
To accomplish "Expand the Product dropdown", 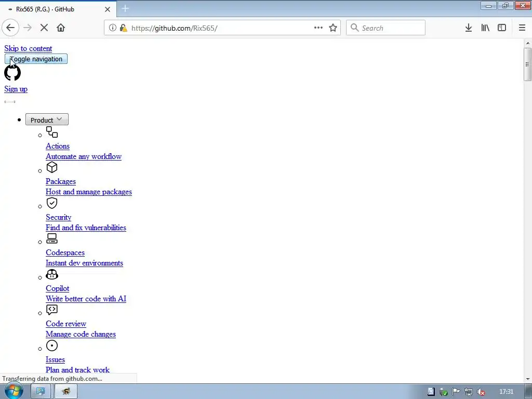I will 47,119.
